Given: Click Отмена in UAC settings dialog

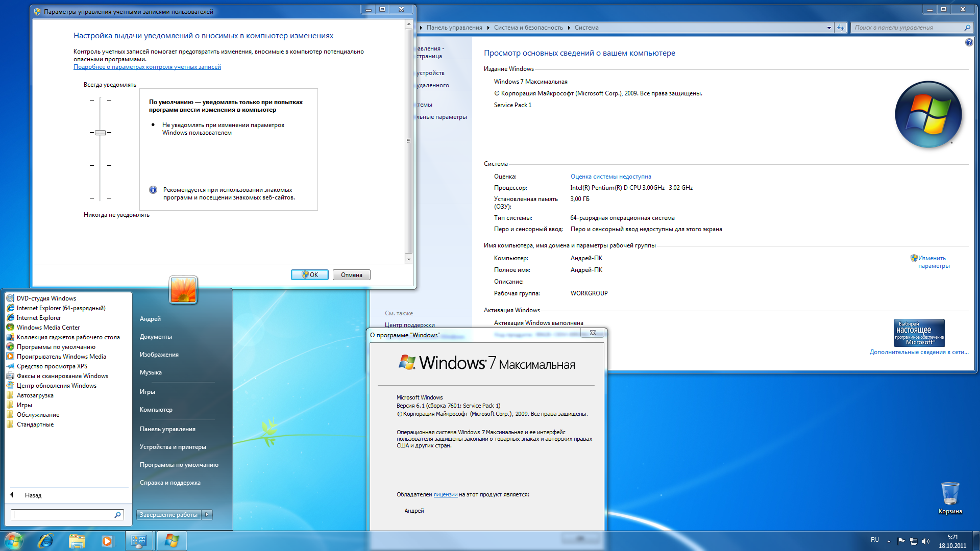Looking at the screenshot, I should point(351,274).
